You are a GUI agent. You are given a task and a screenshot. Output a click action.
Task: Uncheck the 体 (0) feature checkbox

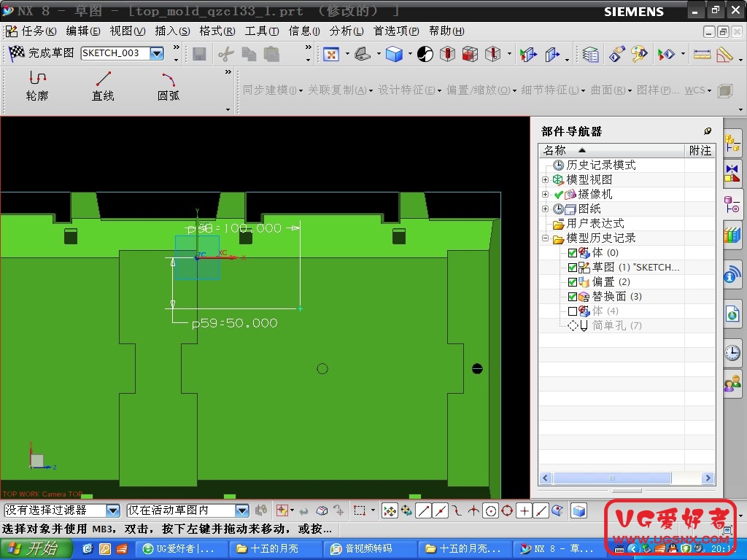pyautogui.click(x=573, y=253)
